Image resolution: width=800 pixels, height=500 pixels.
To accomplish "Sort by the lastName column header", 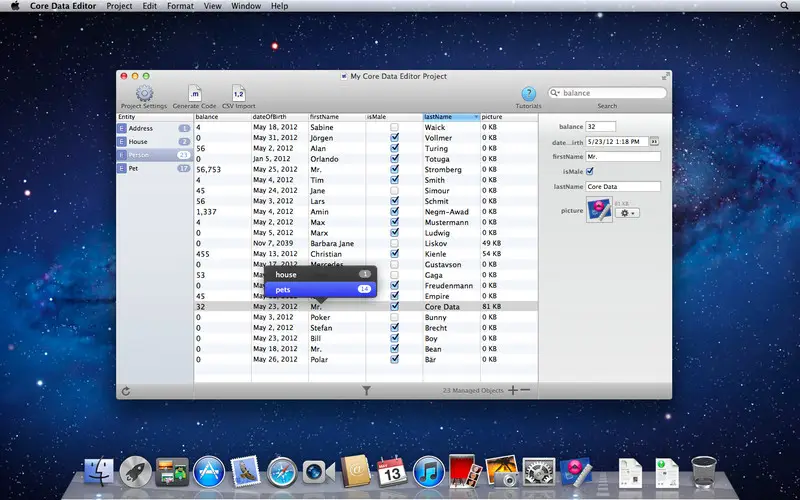I will tap(452, 117).
